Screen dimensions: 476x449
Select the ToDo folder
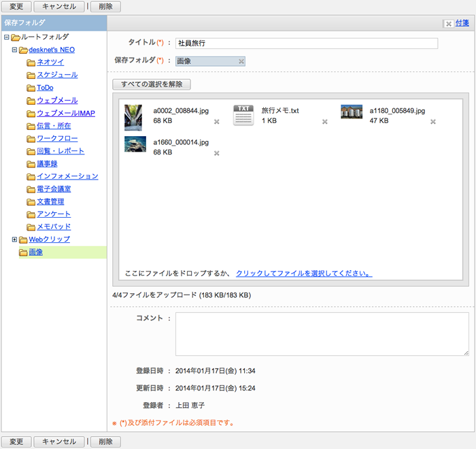[x=45, y=88]
